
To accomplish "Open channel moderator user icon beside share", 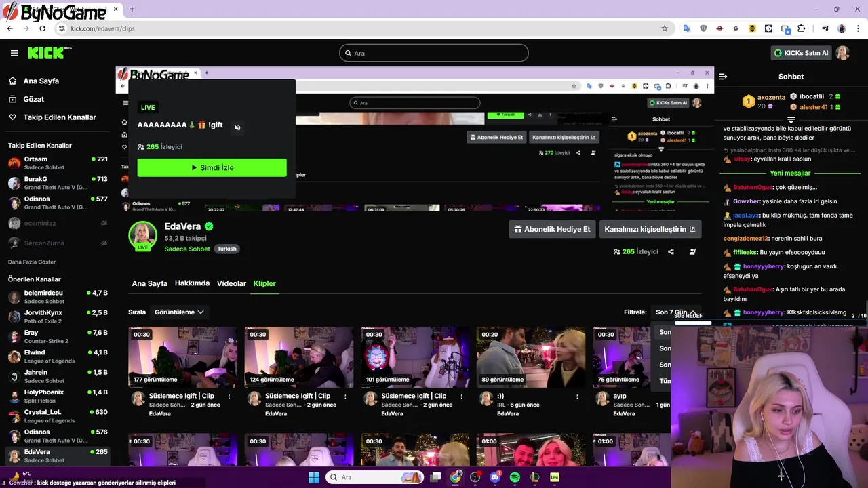I will tap(692, 251).
